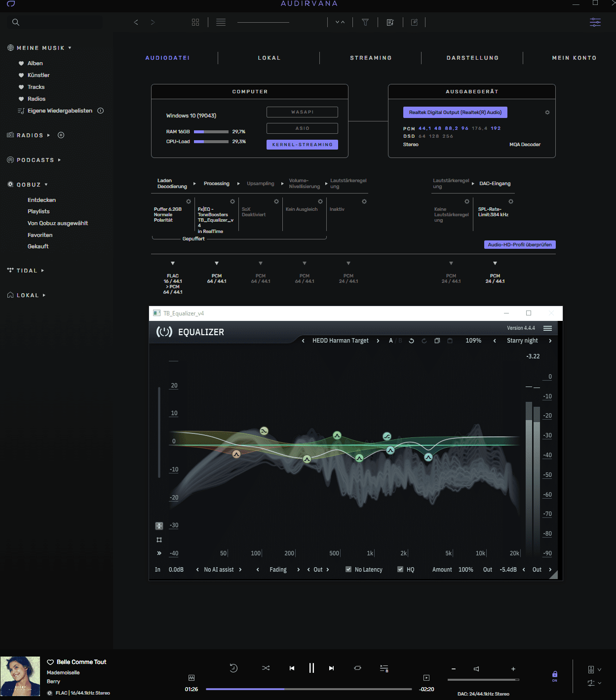Toggle repeat mode
The height and width of the screenshot is (700, 616).
click(358, 668)
